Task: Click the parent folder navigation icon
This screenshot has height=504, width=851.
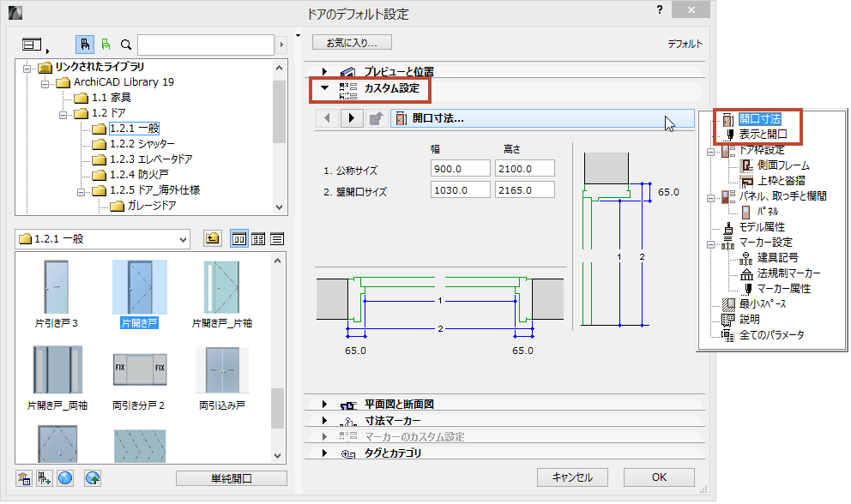Action: pos(212,238)
